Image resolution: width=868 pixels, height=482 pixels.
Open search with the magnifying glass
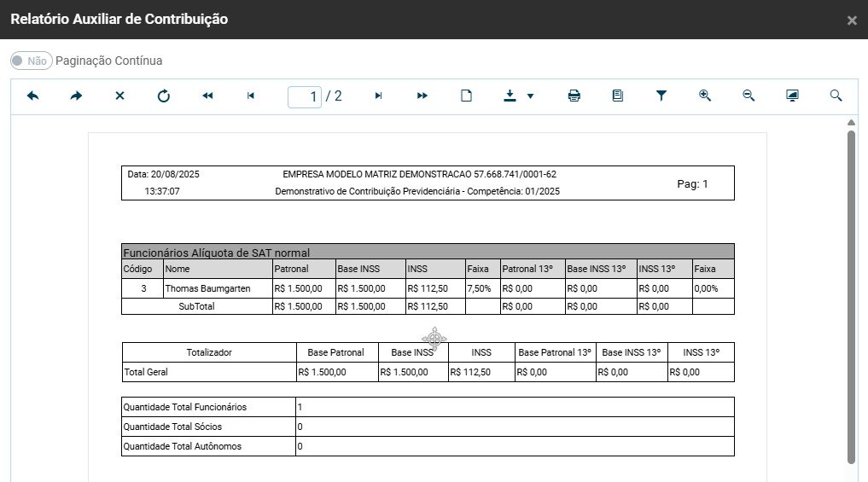click(836, 96)
